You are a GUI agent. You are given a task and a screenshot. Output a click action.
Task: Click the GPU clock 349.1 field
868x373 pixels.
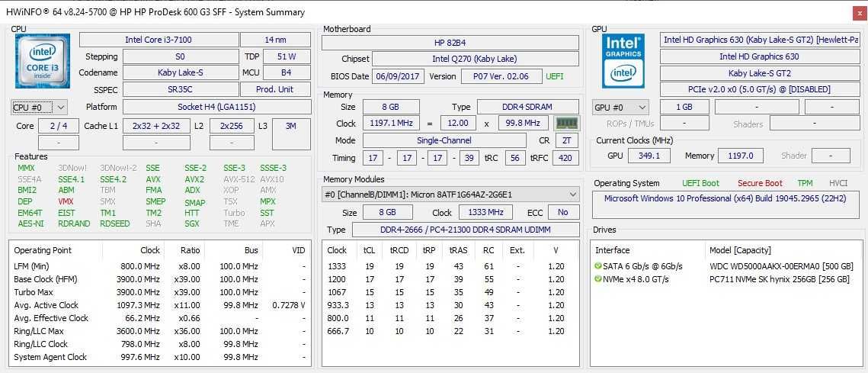pyautogui.click(x=649, y=156)
